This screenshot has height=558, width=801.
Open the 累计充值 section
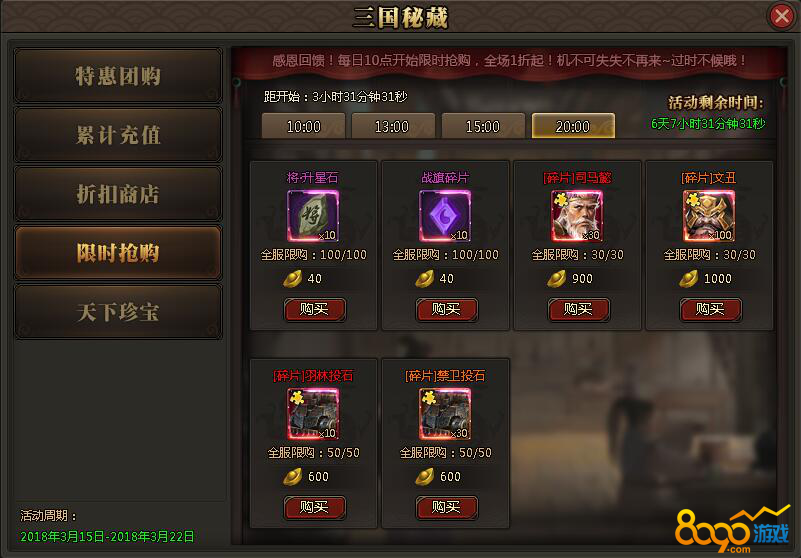point(118,135)
